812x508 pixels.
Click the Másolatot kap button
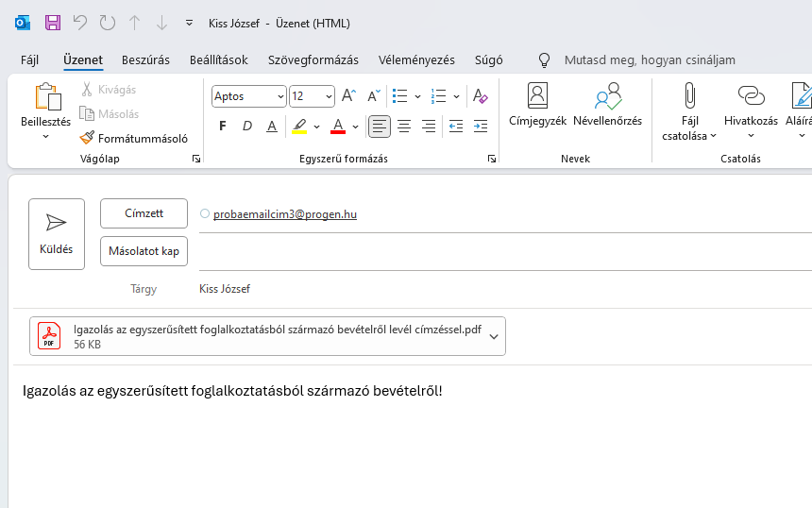pos(144,251)
